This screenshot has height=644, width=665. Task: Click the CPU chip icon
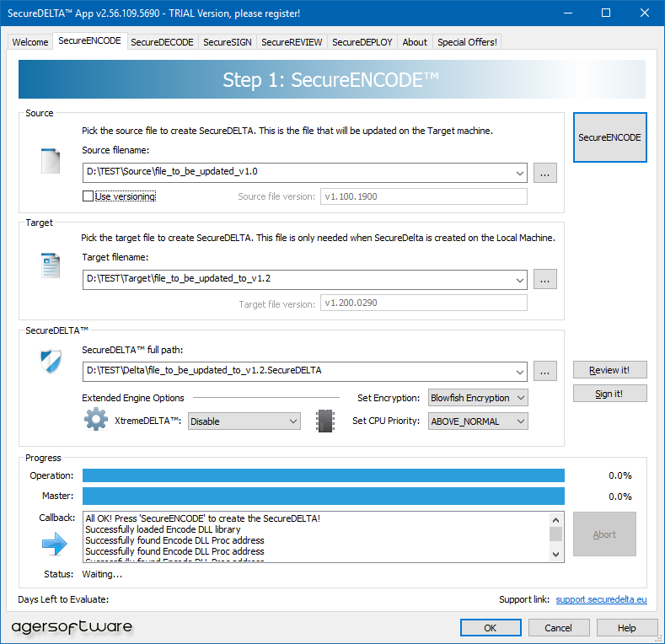point(325,421)
